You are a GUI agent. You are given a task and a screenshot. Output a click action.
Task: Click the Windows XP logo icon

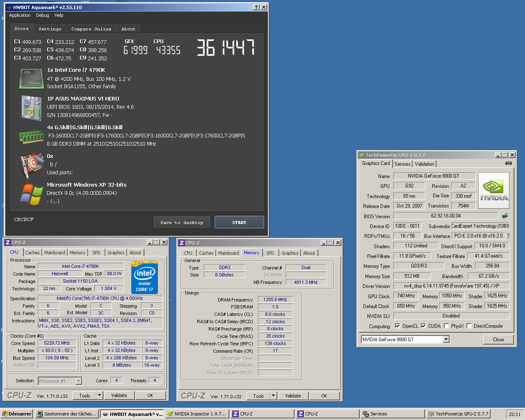pyautogui.click(x=32, y=194)
